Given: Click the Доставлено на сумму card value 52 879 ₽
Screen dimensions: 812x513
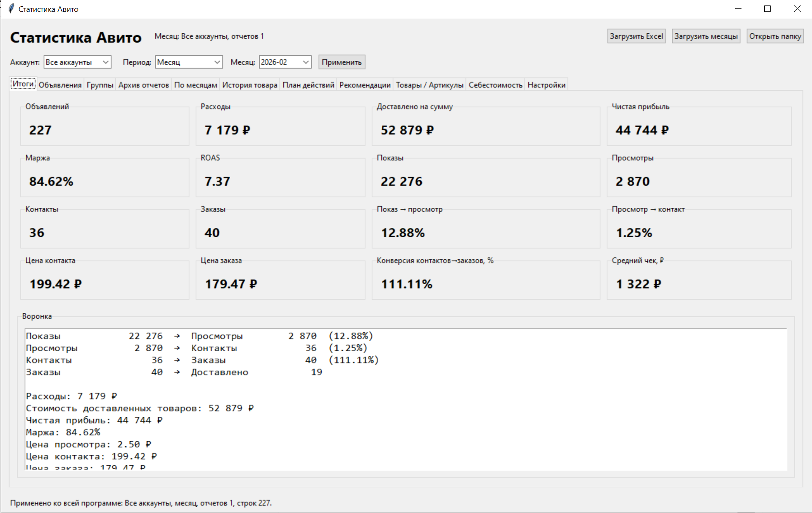Looking at the screenshot, I should coord(407,130).
